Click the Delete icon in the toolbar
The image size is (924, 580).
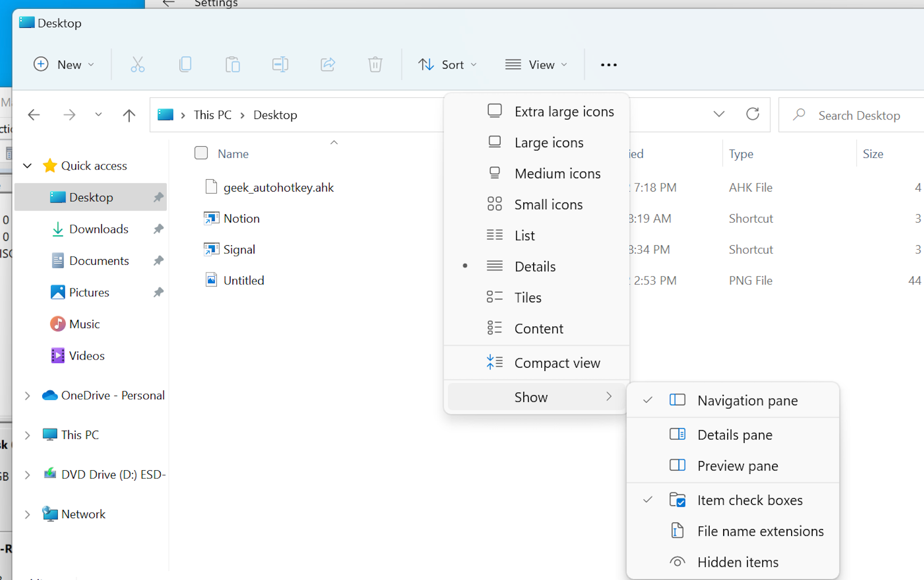click(x=375, y=64)
